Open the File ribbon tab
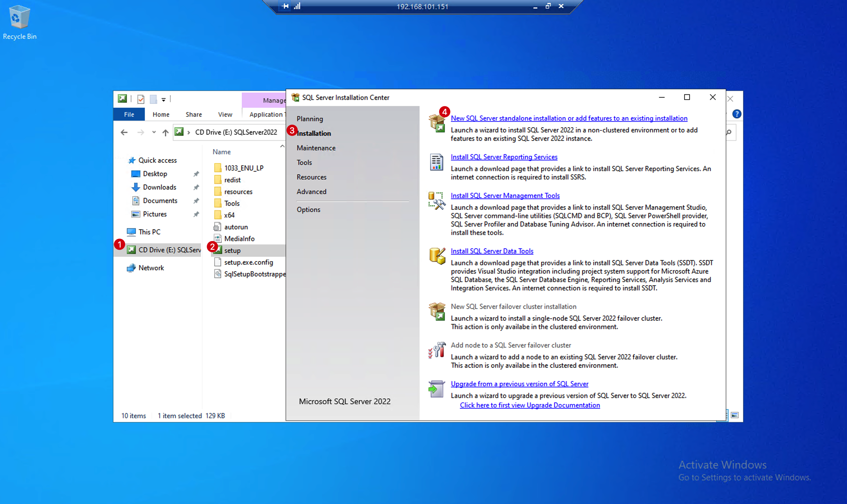847x504 pixels. [129, 114]
